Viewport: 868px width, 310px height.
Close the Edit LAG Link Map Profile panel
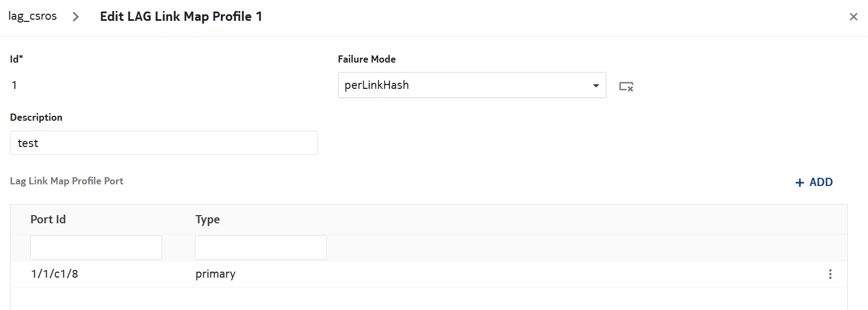tap(853, 17)
